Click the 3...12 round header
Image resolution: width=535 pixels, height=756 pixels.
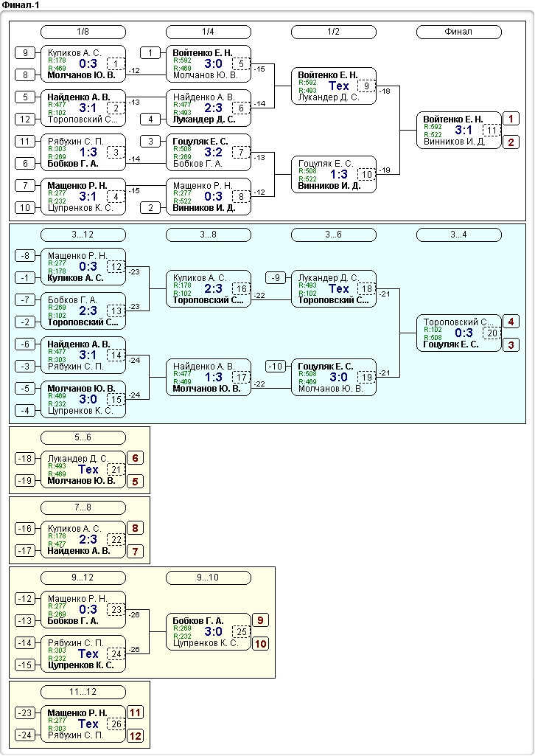(x=83, y=235)
